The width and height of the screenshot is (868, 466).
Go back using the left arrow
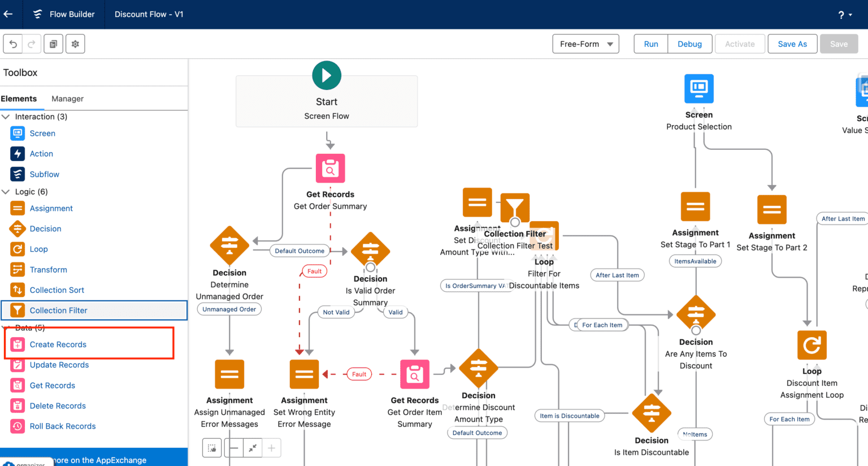click(x=8, y=14)
